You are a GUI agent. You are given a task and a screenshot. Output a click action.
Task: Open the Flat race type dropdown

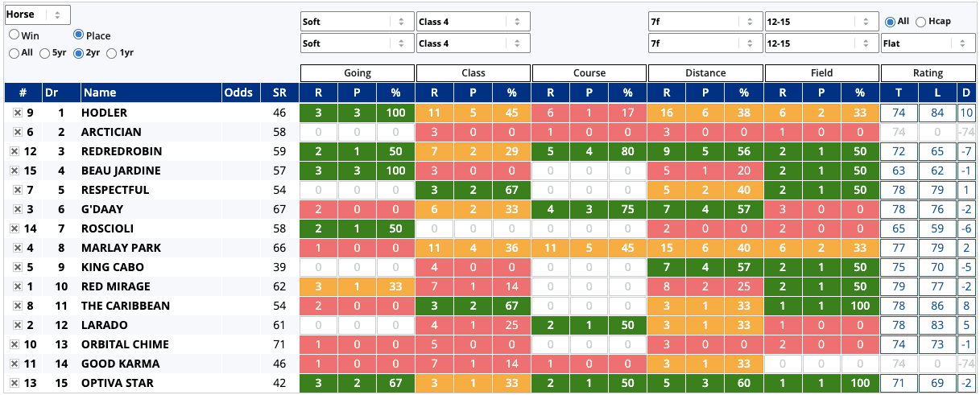click(928, 43)
